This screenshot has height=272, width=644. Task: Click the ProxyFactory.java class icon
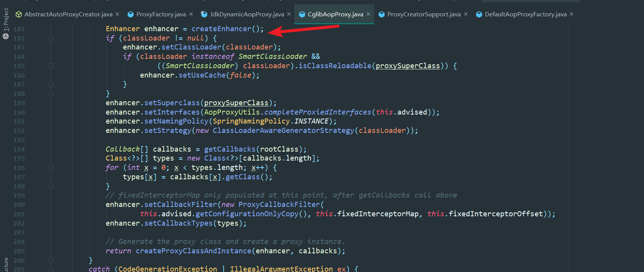click(x=130, y=14)
